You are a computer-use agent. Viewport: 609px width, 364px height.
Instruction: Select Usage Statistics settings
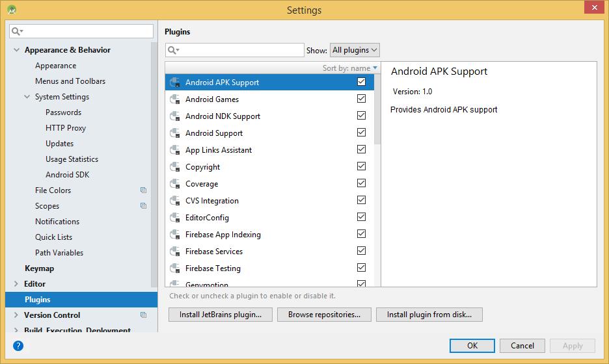click(72, 159)
